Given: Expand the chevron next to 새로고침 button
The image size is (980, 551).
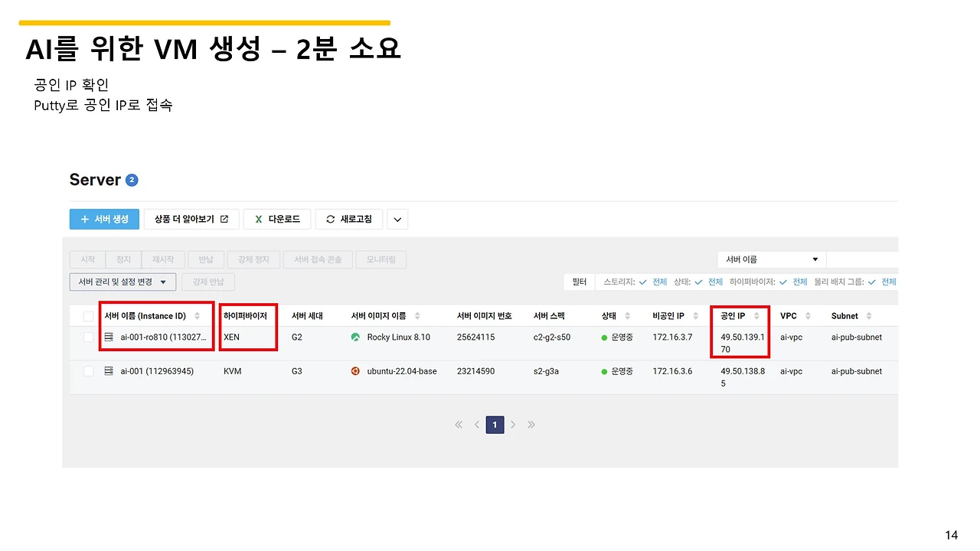Looking at the screenshot, I should 397,219.
